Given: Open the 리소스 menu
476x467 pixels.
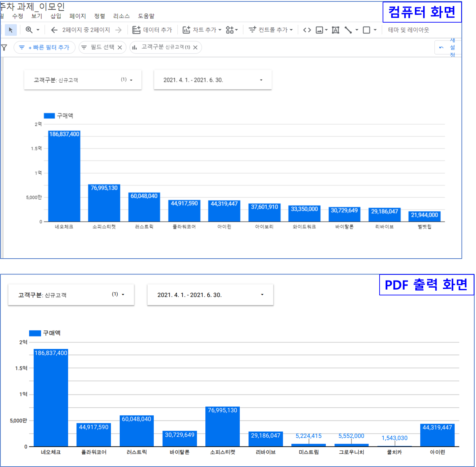Looking at the screenshot, I should click(x=121, y=16).
